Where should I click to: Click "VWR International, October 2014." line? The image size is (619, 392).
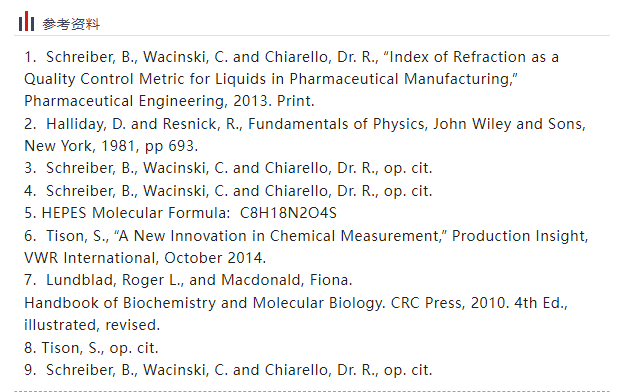[x=145, y=259]
